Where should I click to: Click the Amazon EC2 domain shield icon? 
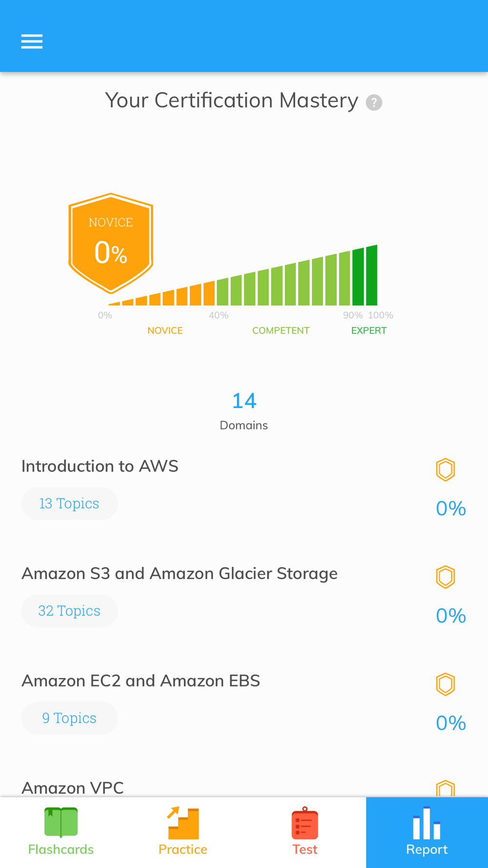[x=446, y=684]
